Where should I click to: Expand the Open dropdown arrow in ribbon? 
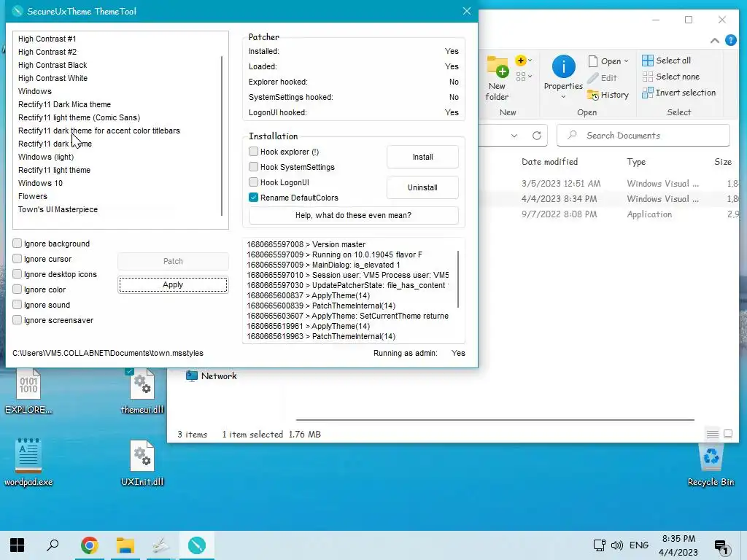pyautogui.click(x=626, y=61)
